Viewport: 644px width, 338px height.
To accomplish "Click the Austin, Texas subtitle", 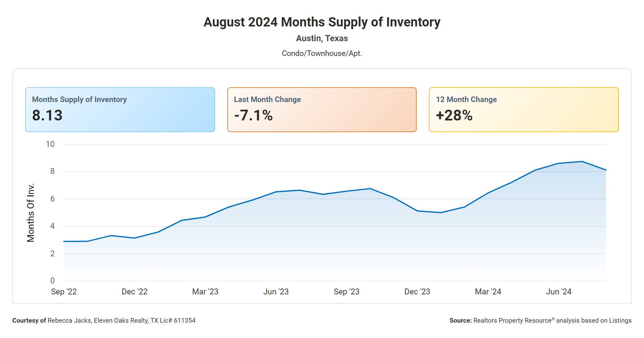I will pos(322,38).
